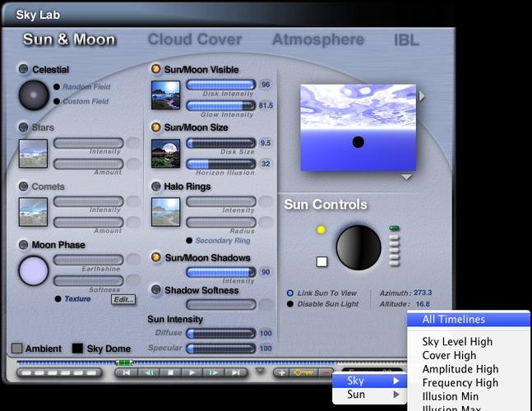The image size is (532, 411).
Task: Click the yellow key auto-key icon
Action: (303, 373)
